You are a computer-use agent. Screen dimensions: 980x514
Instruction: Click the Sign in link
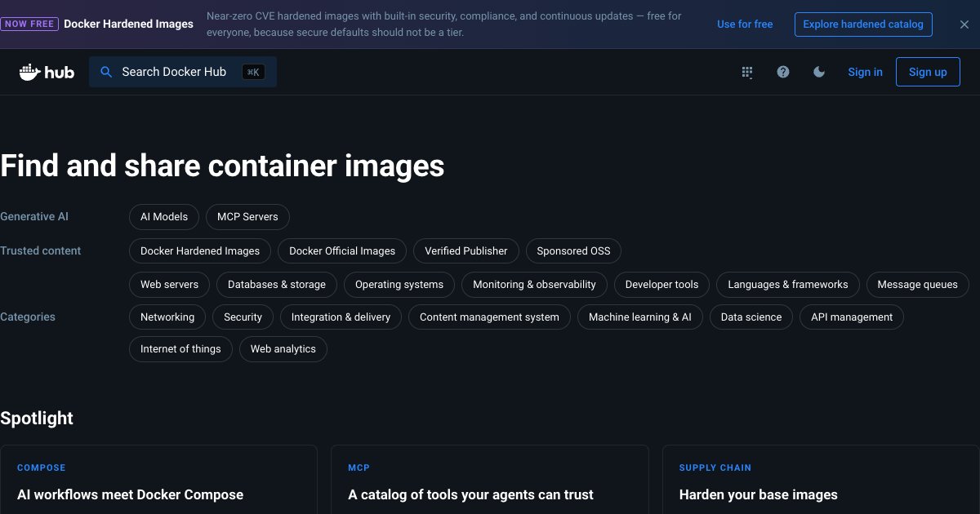tap(865, 72)
